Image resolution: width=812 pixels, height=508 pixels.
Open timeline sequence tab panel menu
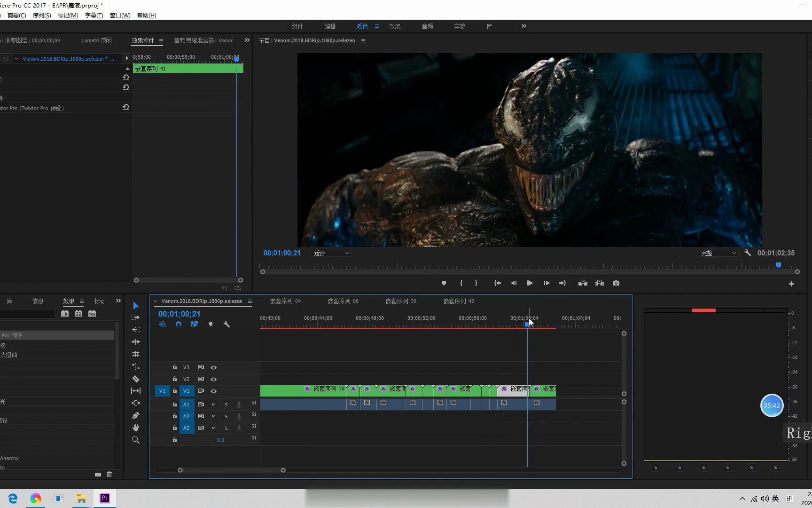[x=250, y=301]
